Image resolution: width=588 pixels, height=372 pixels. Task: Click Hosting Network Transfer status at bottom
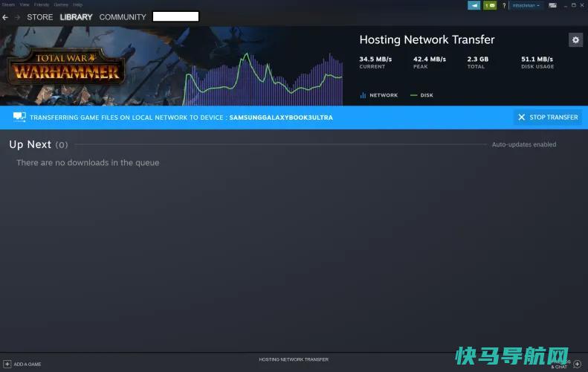coord(294,359)
